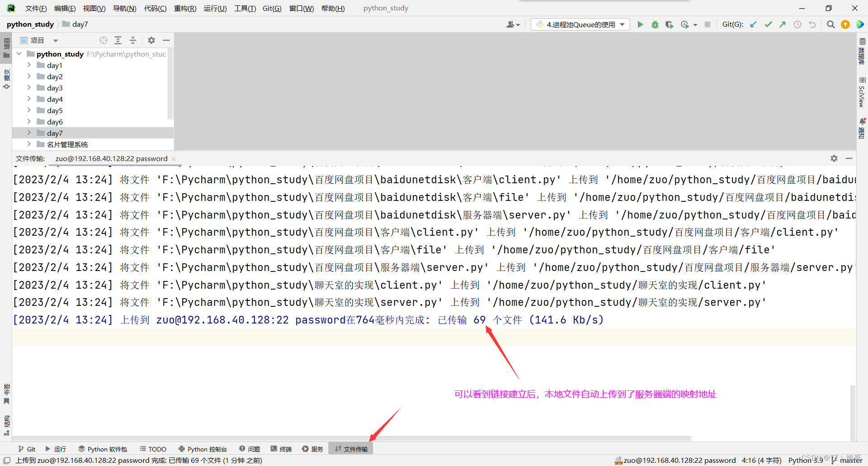The image size is (868, 466).
Task: Open the 导航(N) menu
Action: pyautogui.click(x=124, y=8)
